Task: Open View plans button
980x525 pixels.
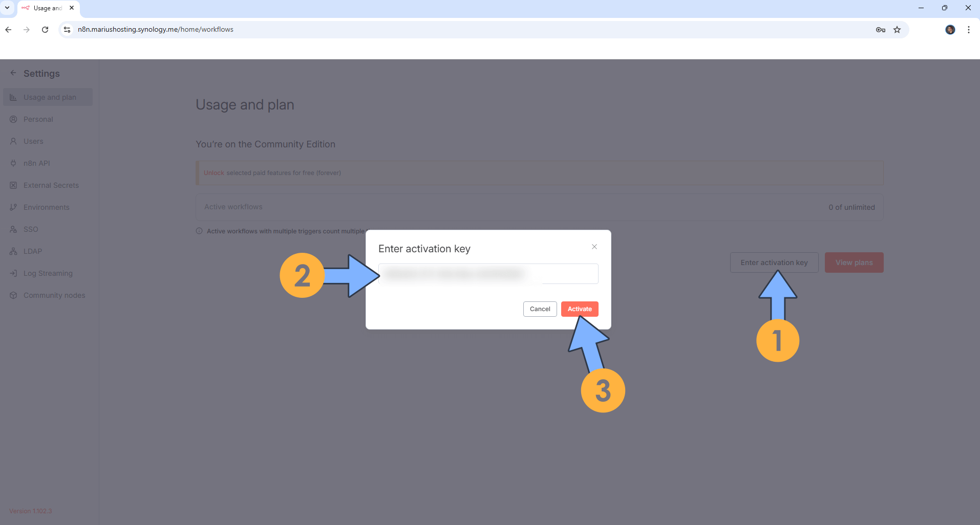Action: pyautogui.click(x=854, y=262)
